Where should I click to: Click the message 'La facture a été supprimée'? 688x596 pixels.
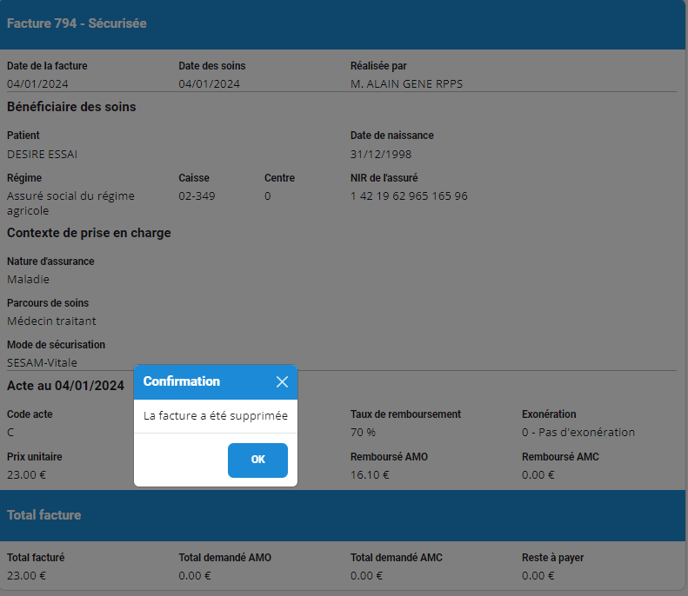click(x=215, y=416)
